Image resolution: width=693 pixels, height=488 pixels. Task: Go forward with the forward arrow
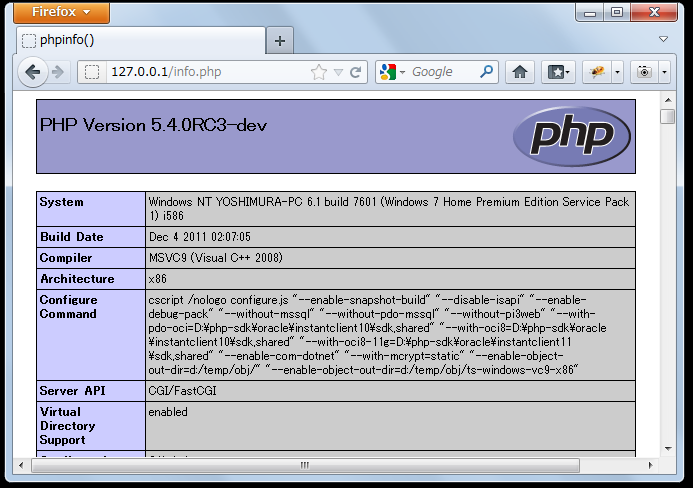coord(58,72)
